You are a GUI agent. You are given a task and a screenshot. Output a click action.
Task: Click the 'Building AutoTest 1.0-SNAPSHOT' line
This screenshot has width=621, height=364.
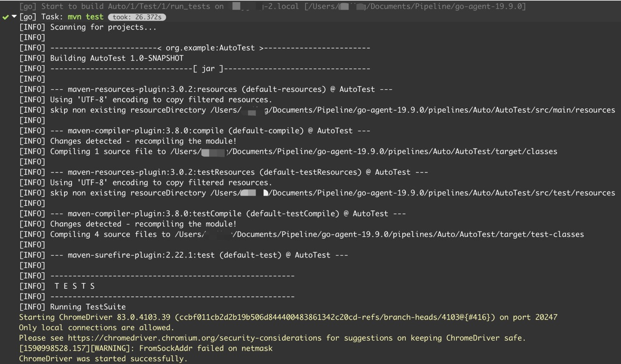117,58
